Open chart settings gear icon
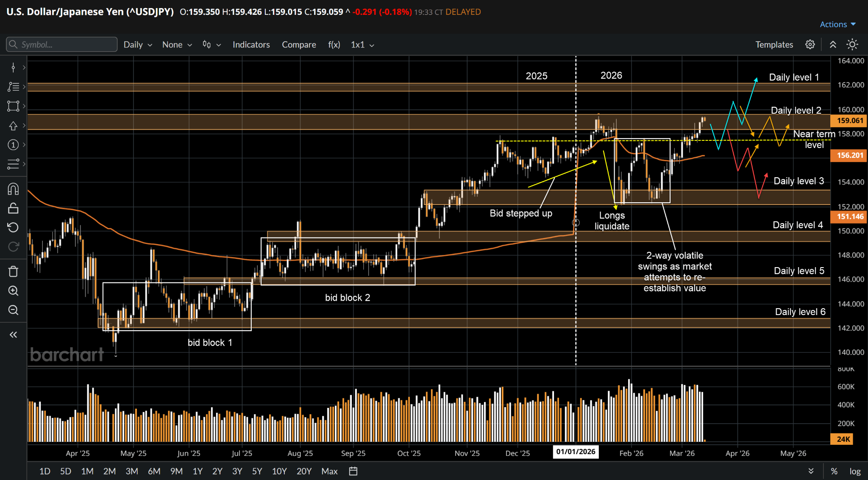This screenshot has width=868, height=480. click(810, 45)
